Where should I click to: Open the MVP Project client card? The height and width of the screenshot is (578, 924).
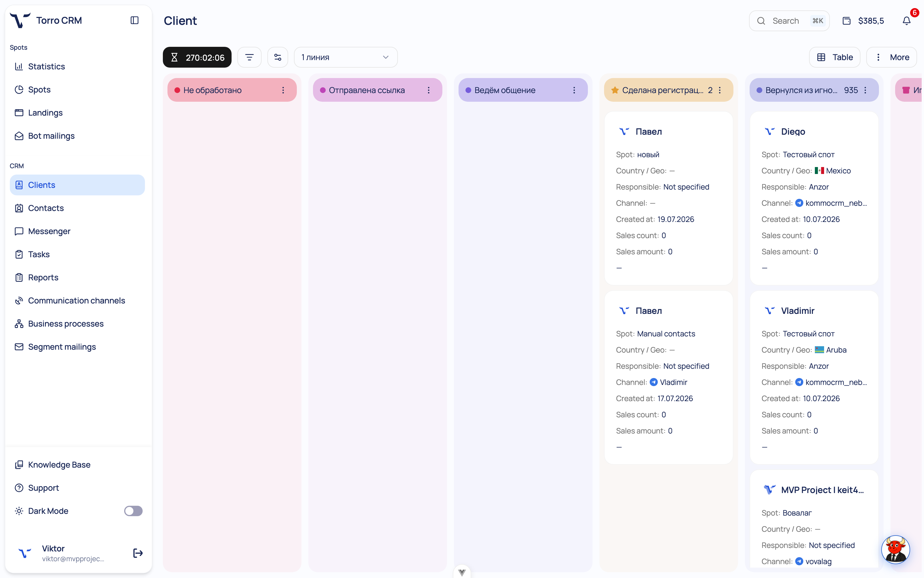pyautogui.click(x=814, y=519)
